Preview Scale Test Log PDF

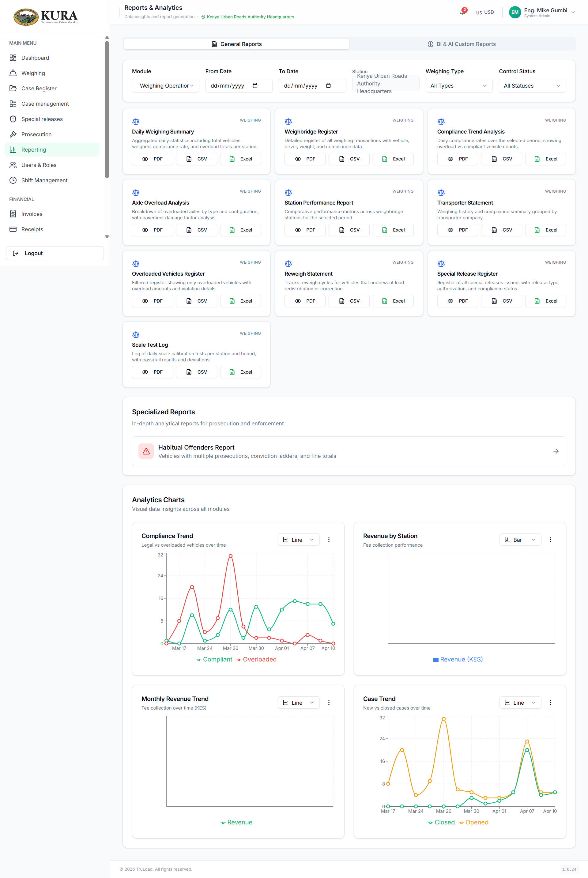[x=152, y=372]
